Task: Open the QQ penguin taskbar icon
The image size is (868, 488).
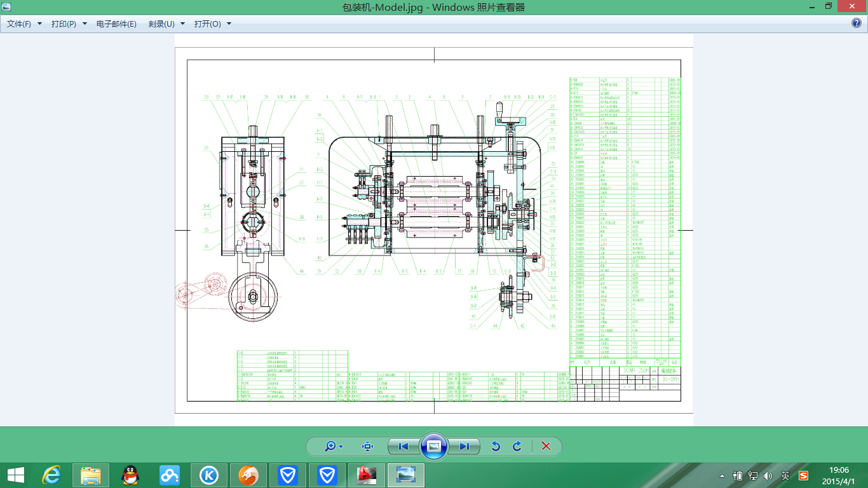Action: click(130, 475)
